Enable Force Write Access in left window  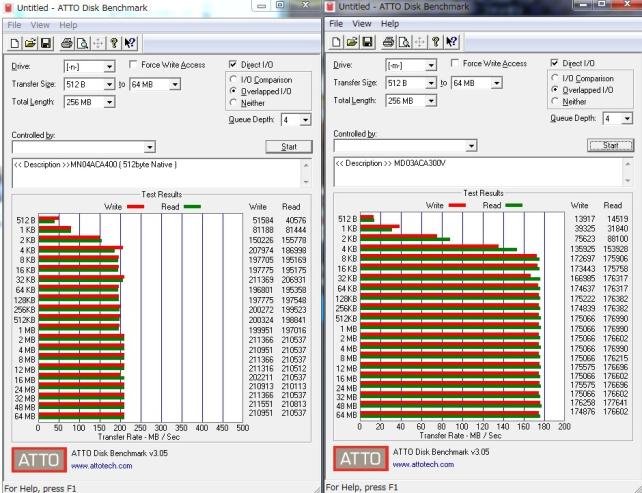tap(135, 64)
